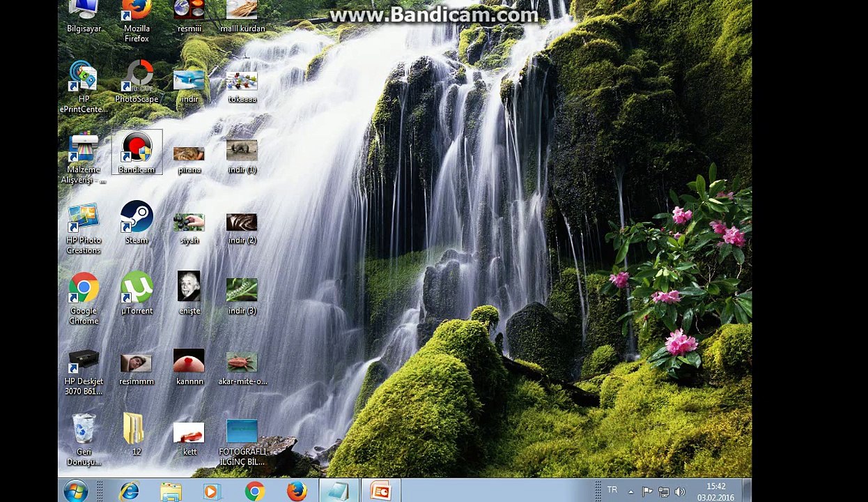Open HP Deskjet 3070 shortcut
The image size is (868, 502).
click(84, 372)
